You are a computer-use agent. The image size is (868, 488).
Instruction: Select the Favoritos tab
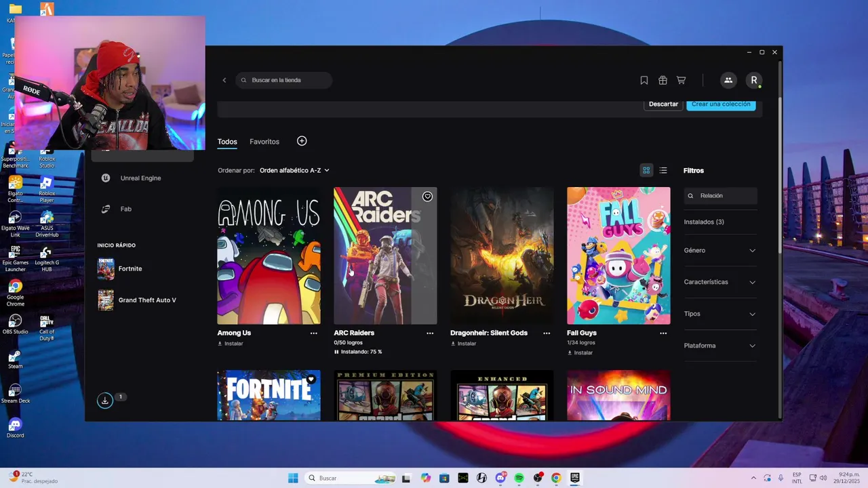(264, 142)
